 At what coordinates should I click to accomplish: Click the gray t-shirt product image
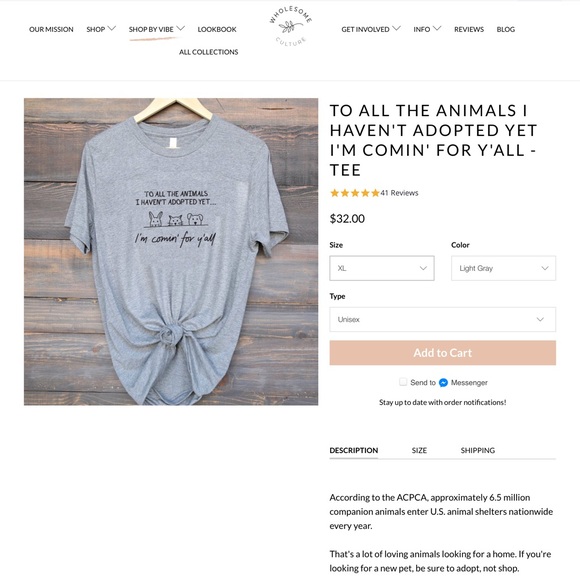click(171, 252)
